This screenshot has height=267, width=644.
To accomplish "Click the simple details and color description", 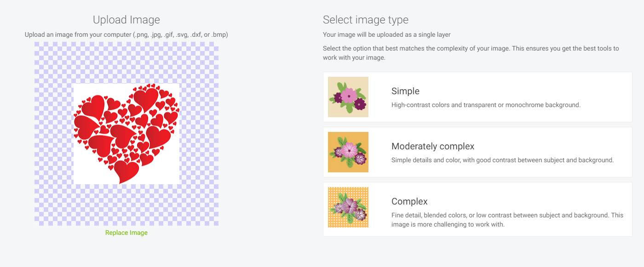I will tap(502, 160).
